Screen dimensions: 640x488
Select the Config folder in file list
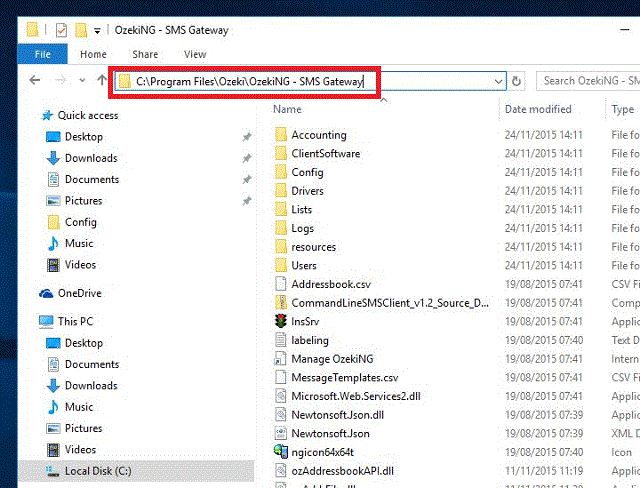pyautogui.click(x=308, y=172)
